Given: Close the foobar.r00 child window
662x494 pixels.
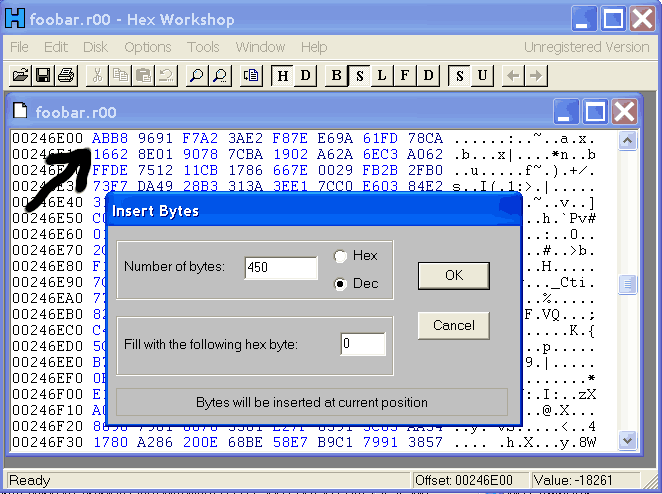Looking at the screenshot, I should (624, 111).
